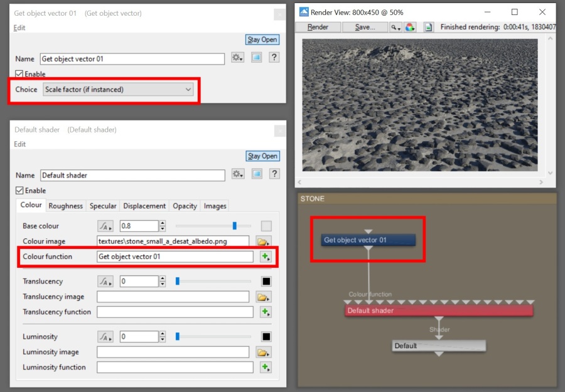Open the gear settings icon in Get object vector 01
The height and width of the screenshot is (392, 565).
pyautogui.click(x=238, y=58)
